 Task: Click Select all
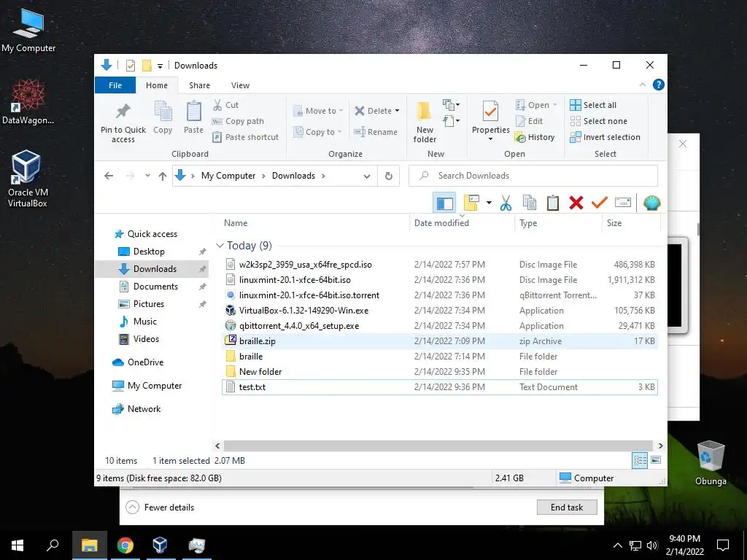click(x=593, y=105)
